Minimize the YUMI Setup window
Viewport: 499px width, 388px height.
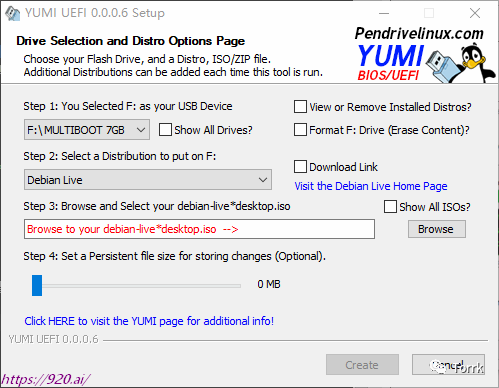click(384, 13)
